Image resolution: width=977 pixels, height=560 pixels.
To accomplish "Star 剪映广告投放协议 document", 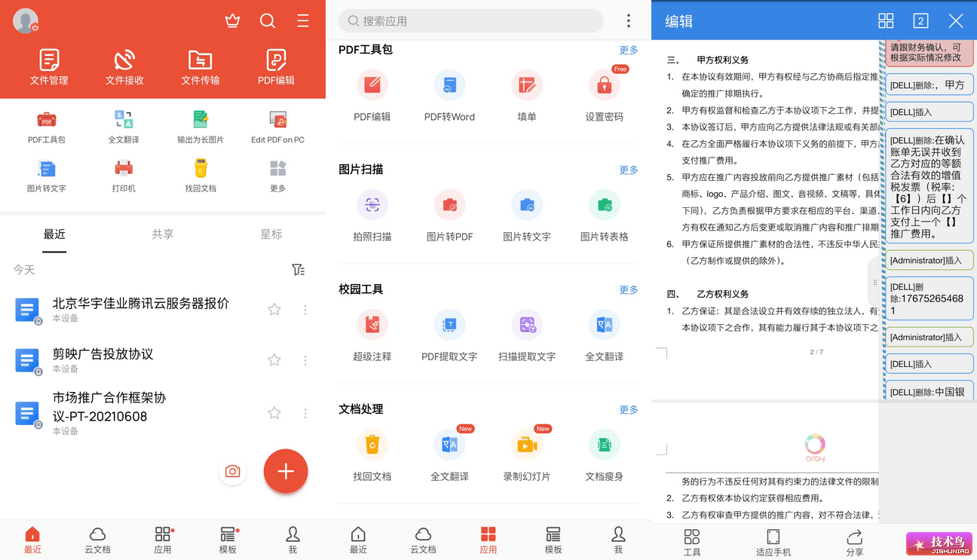I will pyautogui.click(x=274, y=360).
